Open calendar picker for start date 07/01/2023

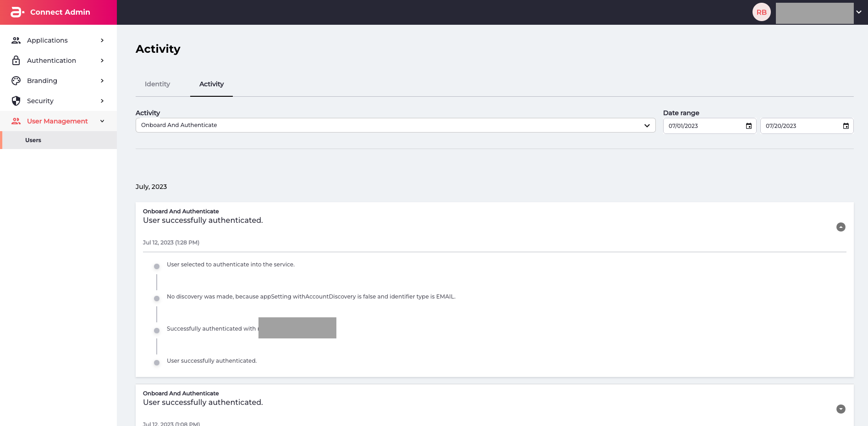click(749, 126)
